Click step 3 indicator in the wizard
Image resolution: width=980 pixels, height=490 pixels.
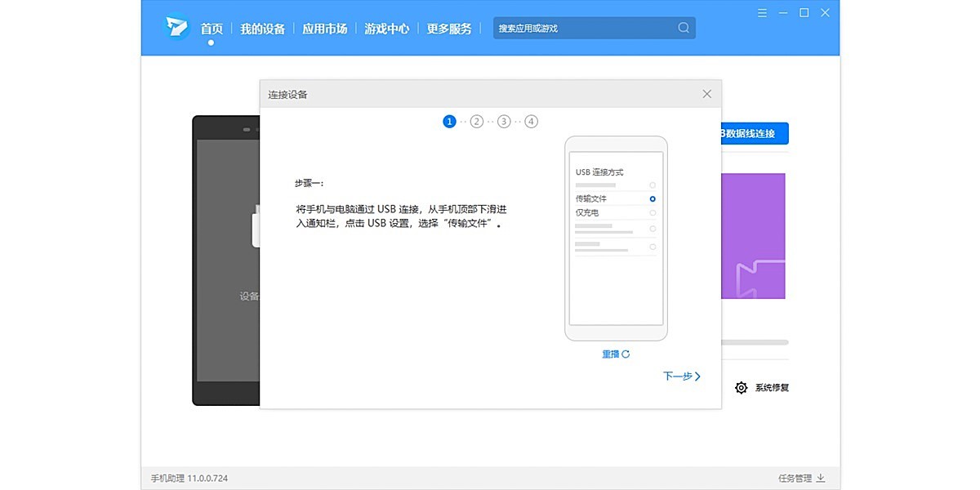(504, 121)
